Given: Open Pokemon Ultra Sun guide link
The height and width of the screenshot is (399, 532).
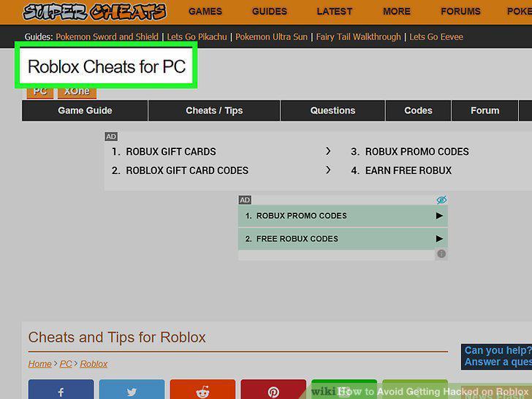Looking at the screenshot, I should tap(271, 37).
